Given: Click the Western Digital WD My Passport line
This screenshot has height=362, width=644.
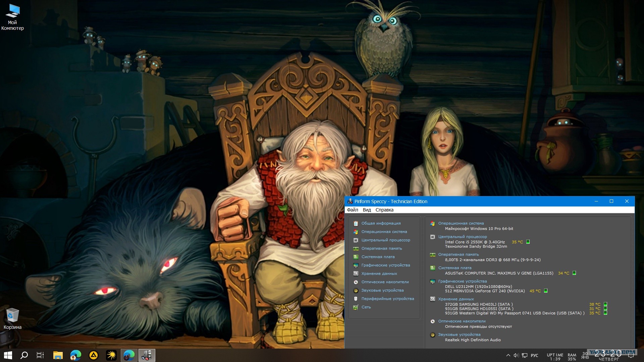Looking at the screenshot, I should 515,313.
